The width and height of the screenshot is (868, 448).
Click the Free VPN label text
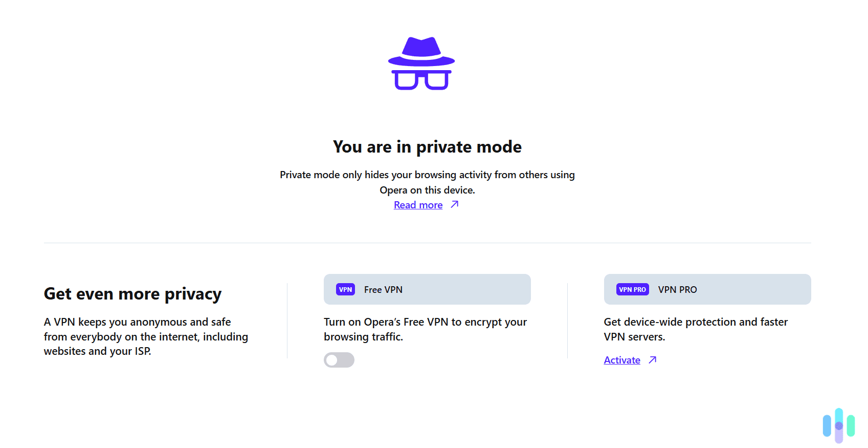coord(383,289)
